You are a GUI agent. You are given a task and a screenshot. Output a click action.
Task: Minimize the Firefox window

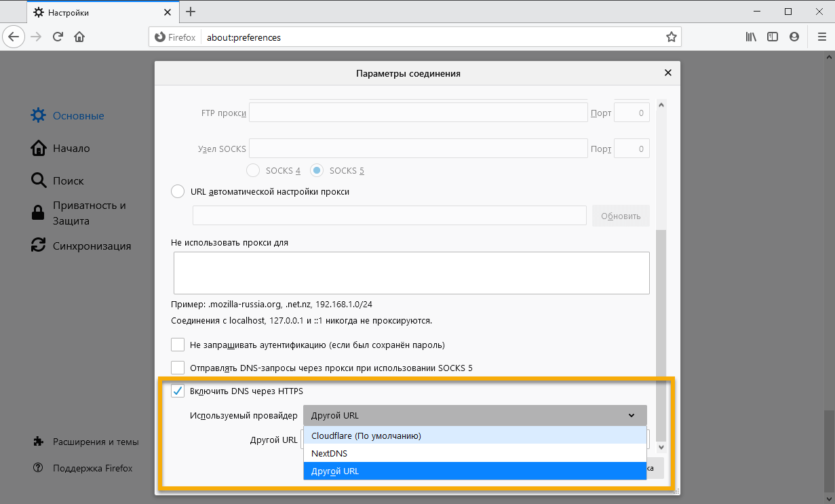point(757,12)
